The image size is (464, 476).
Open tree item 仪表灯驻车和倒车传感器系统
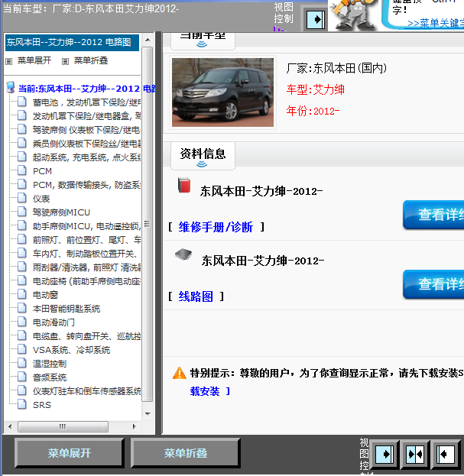click(86, 391)
